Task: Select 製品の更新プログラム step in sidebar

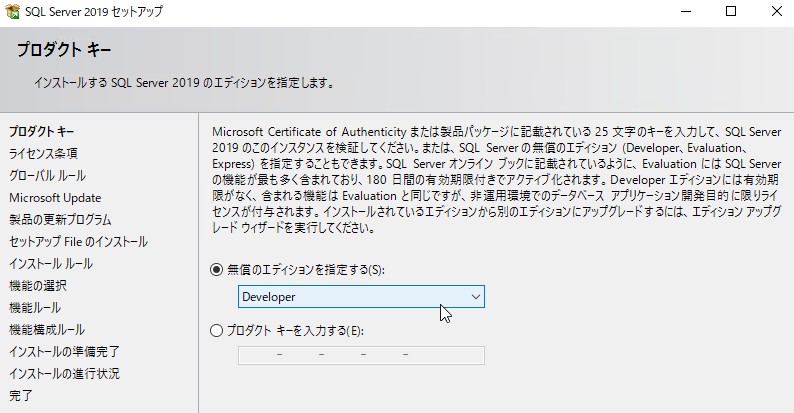Action: click(x=60, y=220)
